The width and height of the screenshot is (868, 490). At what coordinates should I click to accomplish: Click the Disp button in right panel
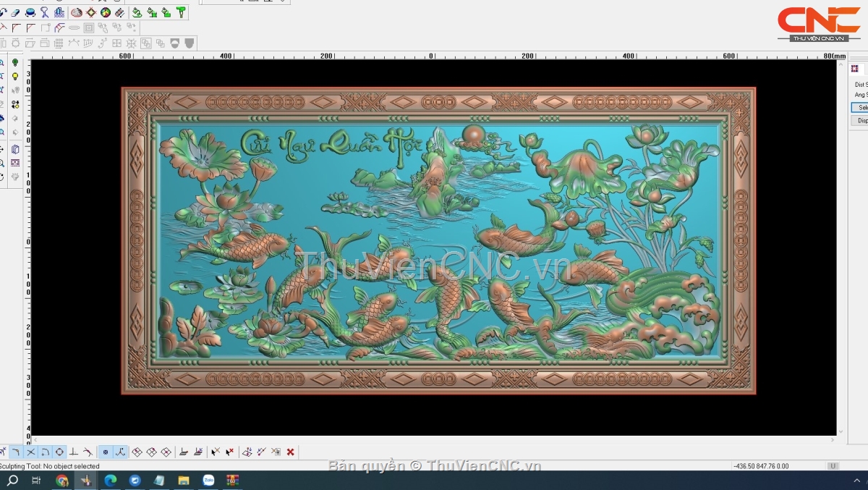[x=861, y=121]
